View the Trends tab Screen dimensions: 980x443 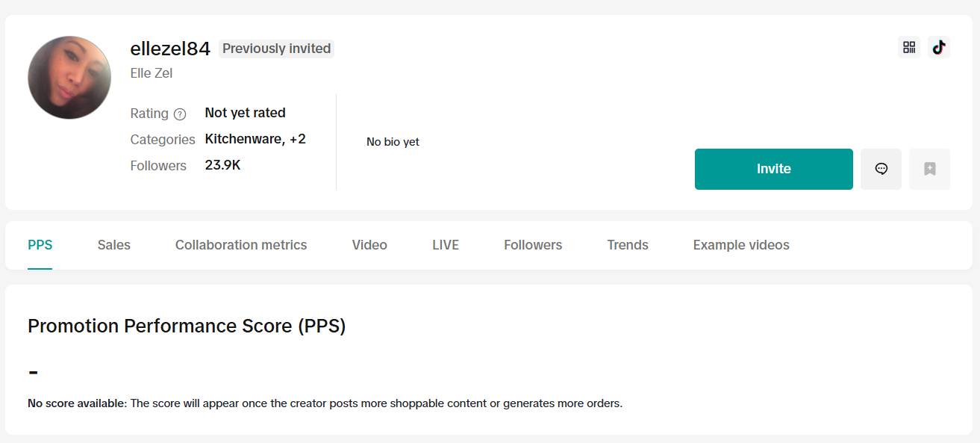pyautogui.click(x=628, y=245)
